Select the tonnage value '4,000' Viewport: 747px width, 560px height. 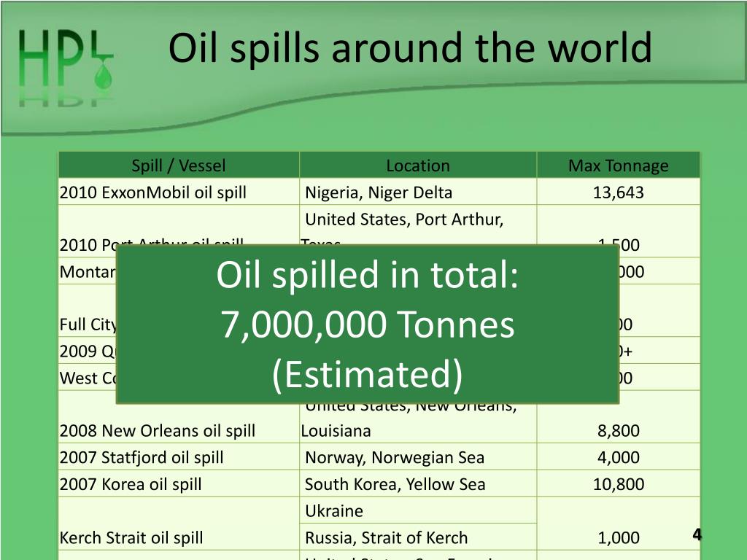pyautogui.click(x=619, y=457)
